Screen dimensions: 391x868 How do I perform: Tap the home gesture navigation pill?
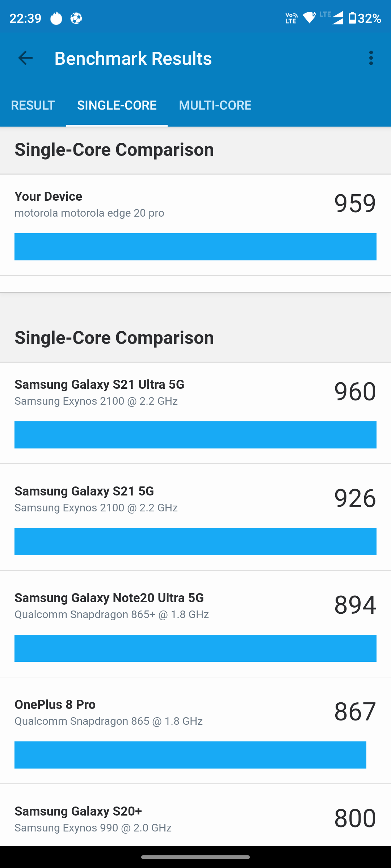[195, 857]
